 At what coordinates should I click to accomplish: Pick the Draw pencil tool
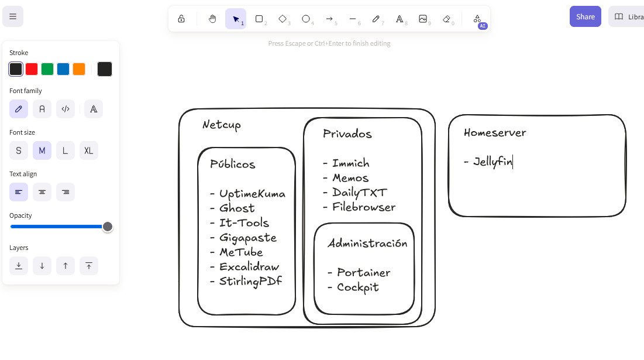376,19
